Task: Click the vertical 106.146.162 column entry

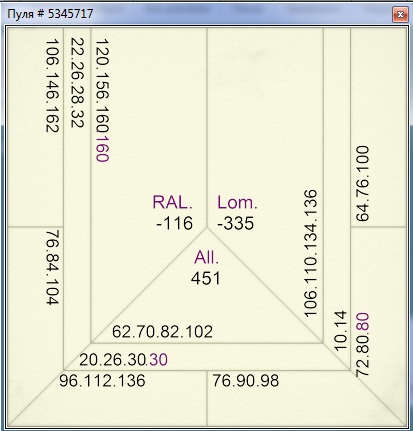Action: (x=52, y=86)
